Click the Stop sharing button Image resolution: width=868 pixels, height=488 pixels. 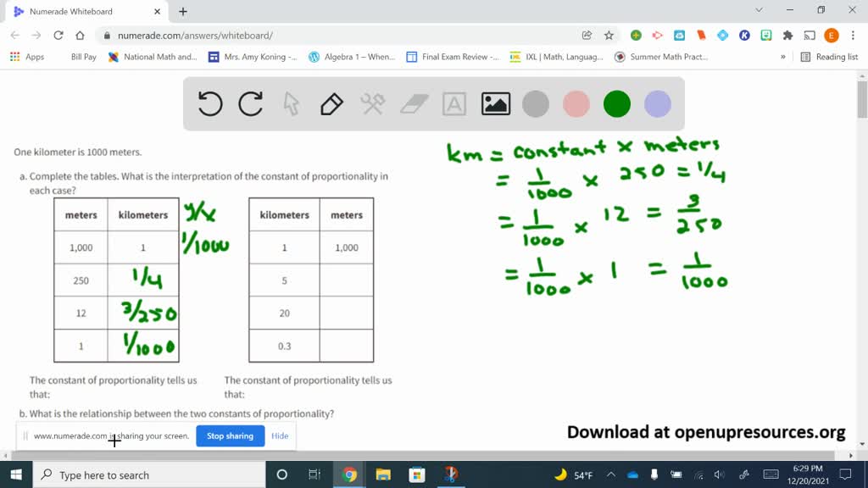[231, 436]
